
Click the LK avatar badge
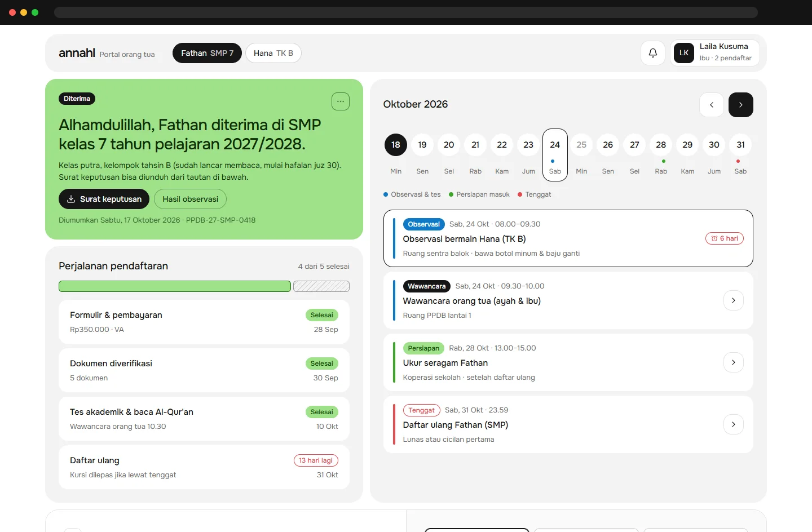coord(684,53)
